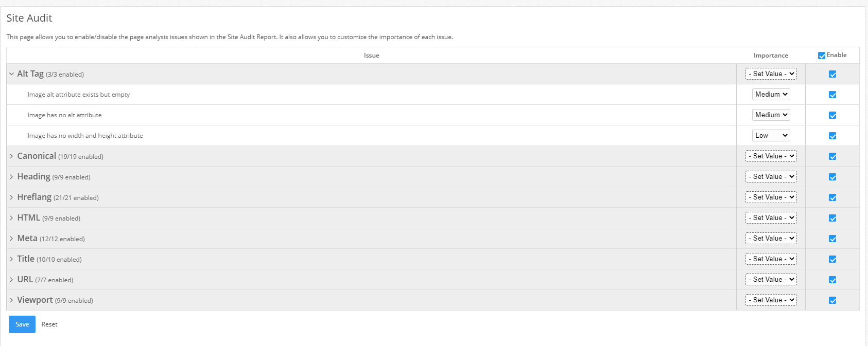Toggle the Enable all header checkbox
This screenshot has width=868, height=346.
pos(822,56)
